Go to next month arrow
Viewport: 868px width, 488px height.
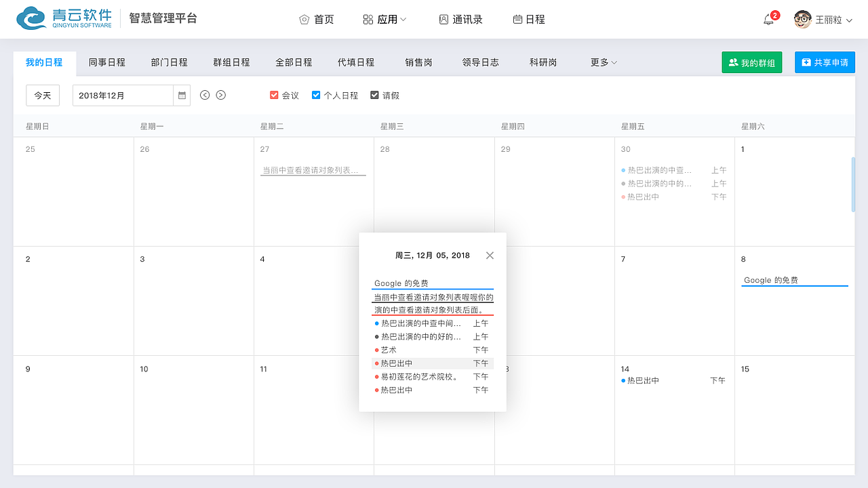pyautogui.click(x=221, y=95)
